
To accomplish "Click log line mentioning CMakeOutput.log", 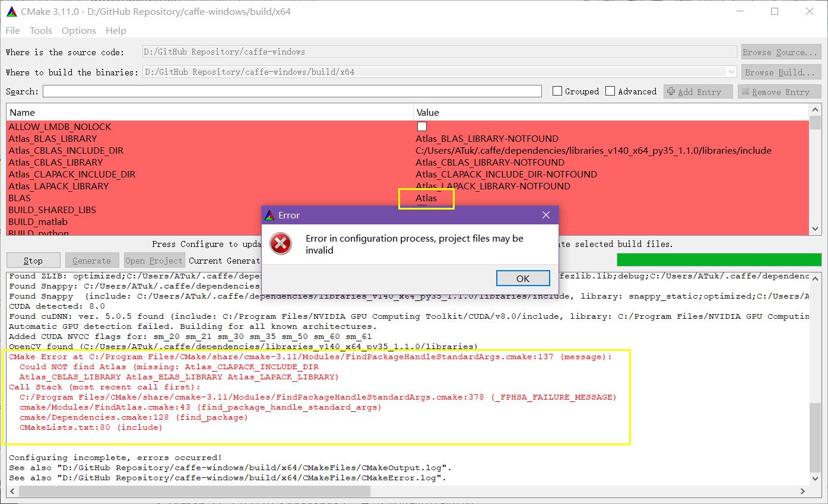I will tap(230, 468).
